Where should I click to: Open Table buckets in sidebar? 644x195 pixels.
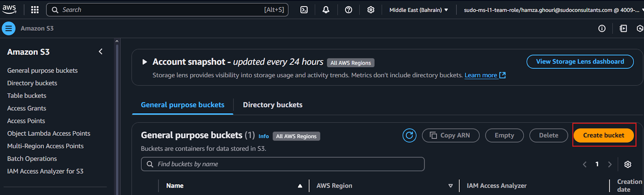27,95
